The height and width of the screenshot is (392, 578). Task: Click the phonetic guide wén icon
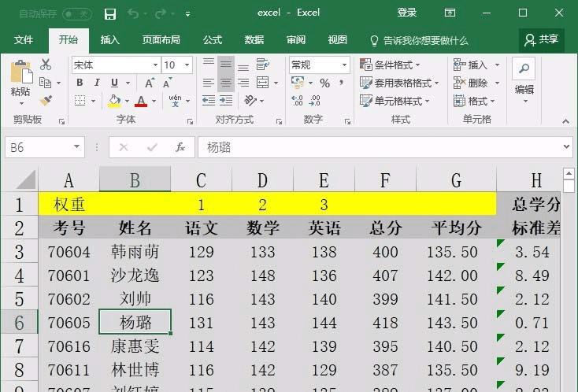[175, 100]
